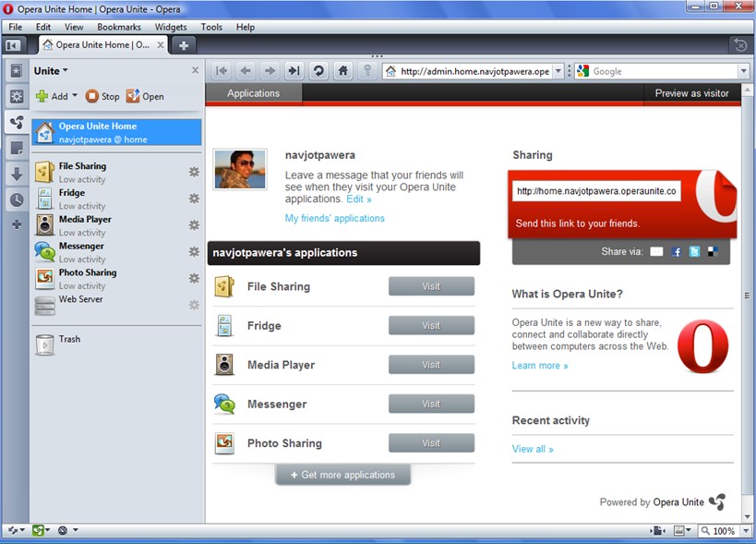Stop the selected Unite service
756x544 pixels.
coord(102,96)
